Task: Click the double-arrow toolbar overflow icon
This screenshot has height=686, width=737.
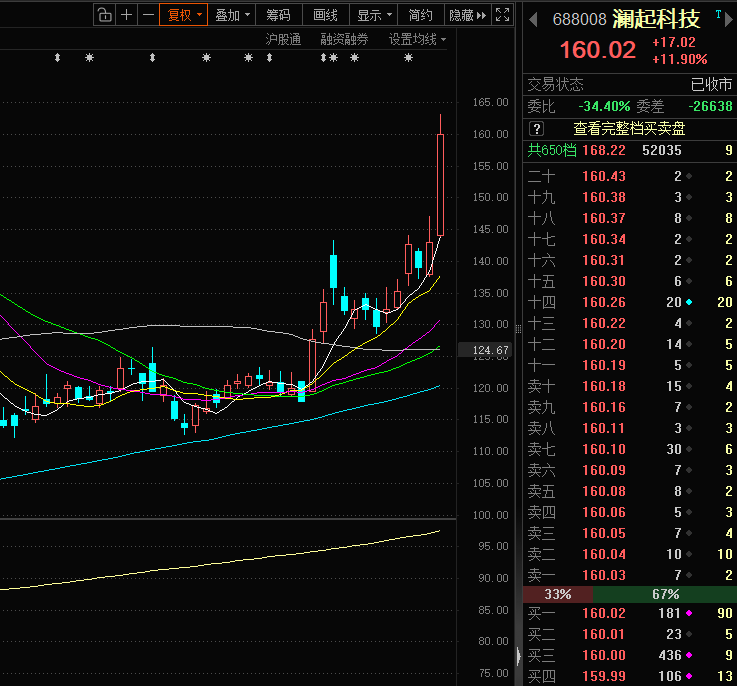Action: 480,15
